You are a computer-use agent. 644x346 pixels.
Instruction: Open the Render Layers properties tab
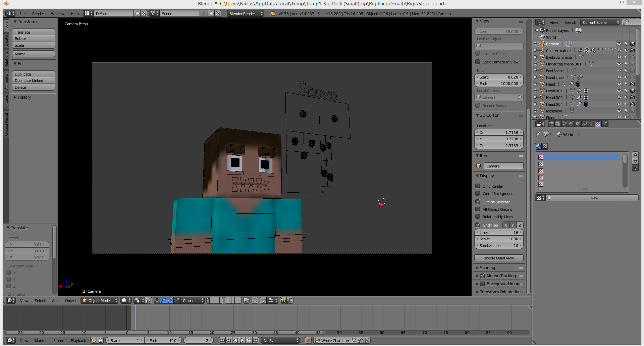tap(558, 124)
